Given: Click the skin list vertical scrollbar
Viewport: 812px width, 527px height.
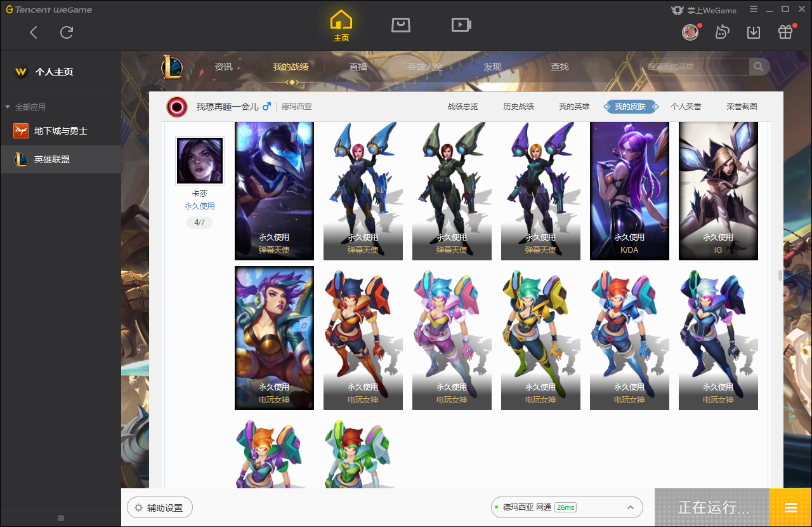Looking at the screenshot, I should tap(780, 275).
